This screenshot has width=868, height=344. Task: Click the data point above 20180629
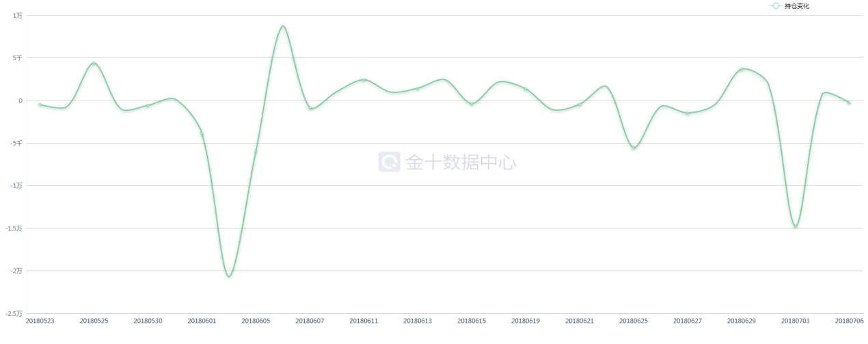click(x=742, y=69)
